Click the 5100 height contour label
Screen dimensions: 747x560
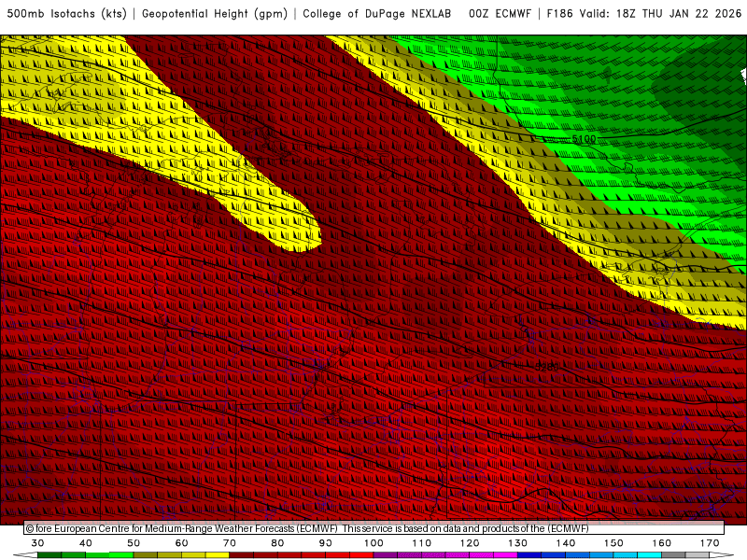pos(584,139)
